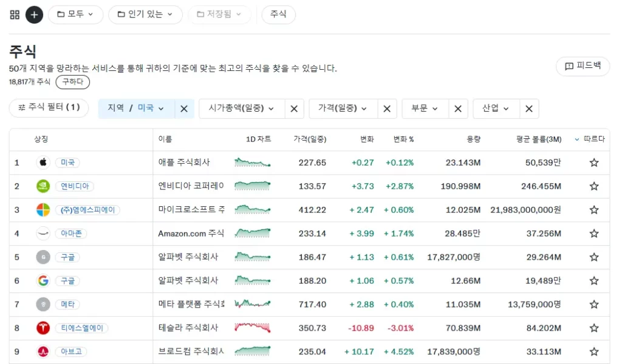622x364 pixels.
Task: Star the Amazon.com 주식 row
Action: coord(594,234)
